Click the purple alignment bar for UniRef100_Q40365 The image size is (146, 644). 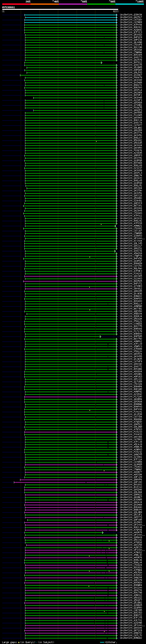coord(71,276)
